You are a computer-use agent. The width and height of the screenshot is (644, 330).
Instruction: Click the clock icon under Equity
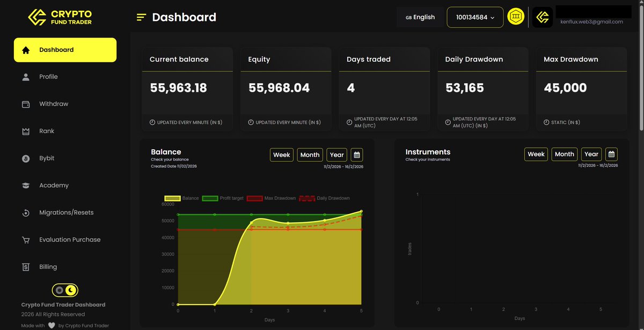click(251, 122)
